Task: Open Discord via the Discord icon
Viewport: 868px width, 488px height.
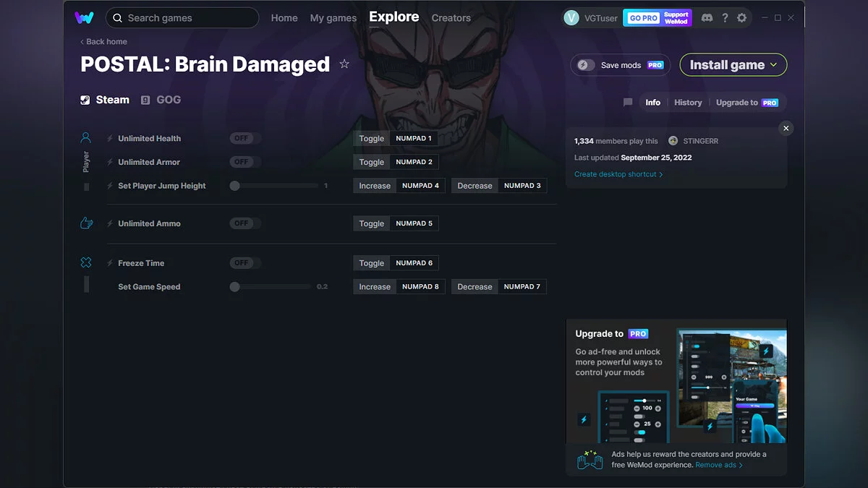Action: click(707, 17)
